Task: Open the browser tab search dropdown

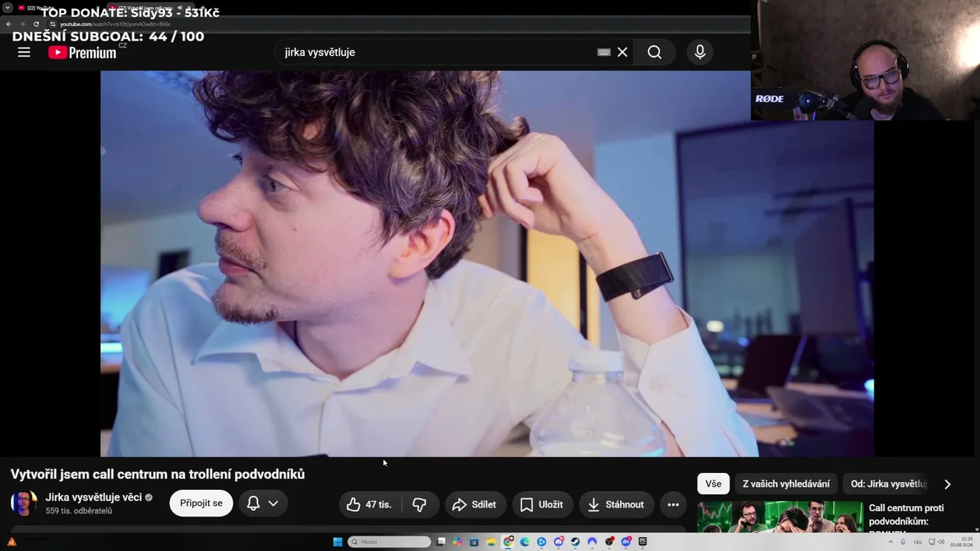Action: pyautogui.click(x=7, y=8)
